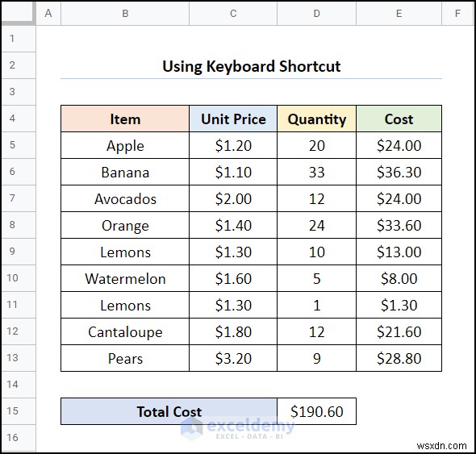Select the Banana cell
Image resolution: width=476 pixels, height=454 pixels.
click(125, 172)
